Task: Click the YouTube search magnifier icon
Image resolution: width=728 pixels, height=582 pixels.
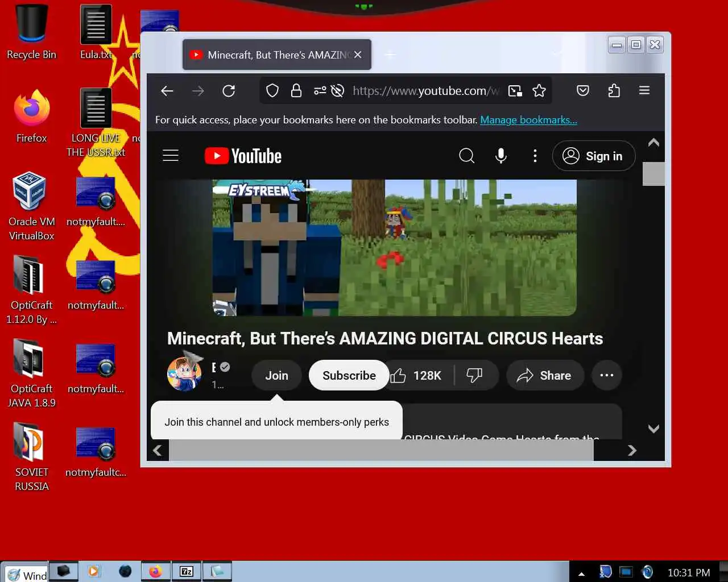Action: coord(466,156)
